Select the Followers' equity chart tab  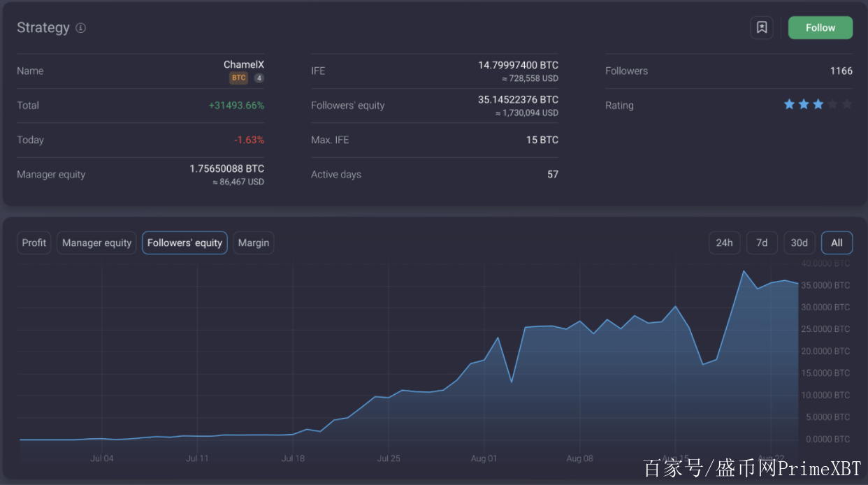coord(185,243)
